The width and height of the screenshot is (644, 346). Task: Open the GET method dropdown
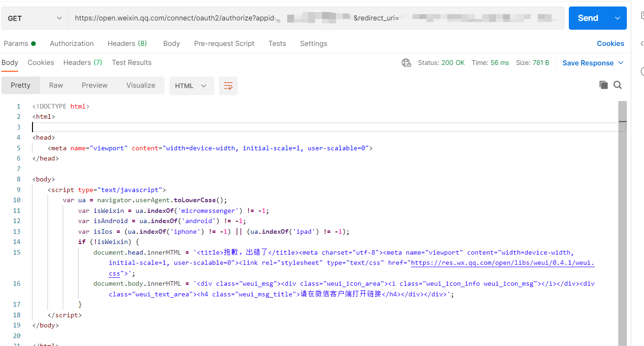click(x=35, y=18)
